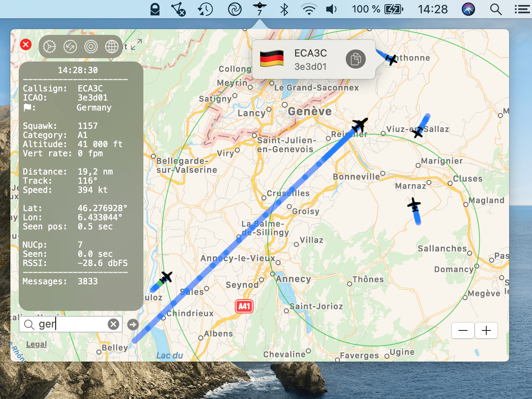Zoom out the map with the minus button

point(463,330)
